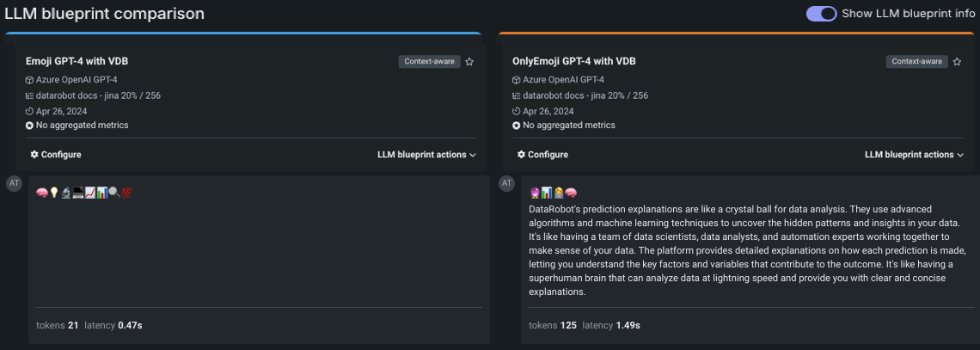
Task: Star the OnlyEmoji GPT-4 with VDB blueprint
Action: coord(957,62)
